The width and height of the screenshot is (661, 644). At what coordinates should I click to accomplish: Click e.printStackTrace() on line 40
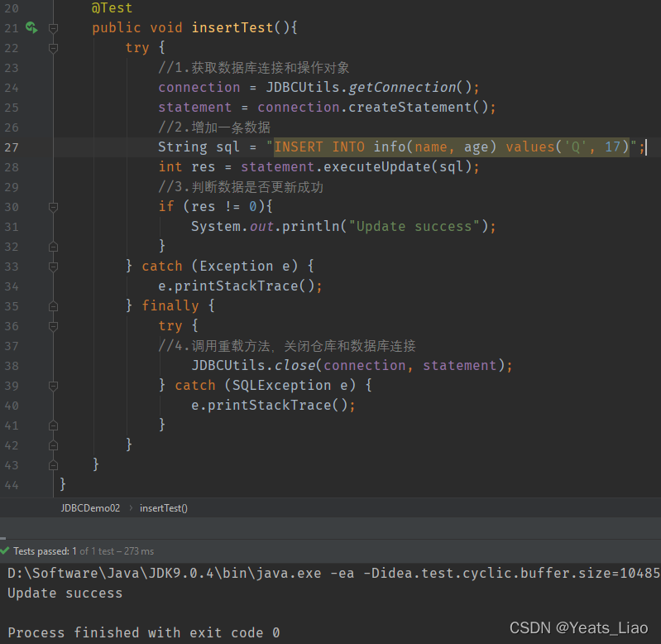point(270,406)
